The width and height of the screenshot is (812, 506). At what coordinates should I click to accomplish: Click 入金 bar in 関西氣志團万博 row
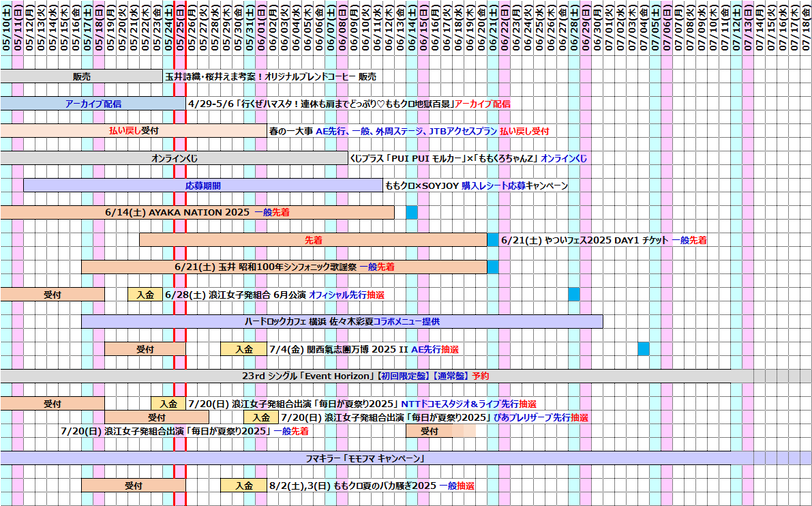[x=243, y=349]
